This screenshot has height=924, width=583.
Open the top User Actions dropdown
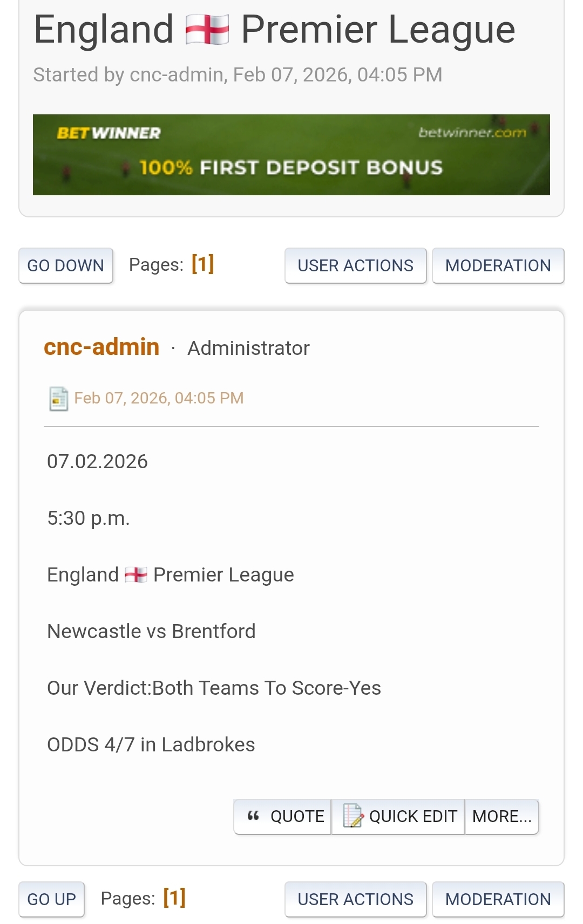355,265
